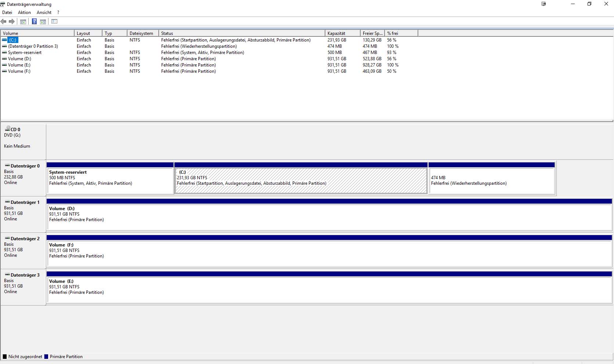
Task: Open Help via blue question mark icon
Action: [x=34, y=22]
